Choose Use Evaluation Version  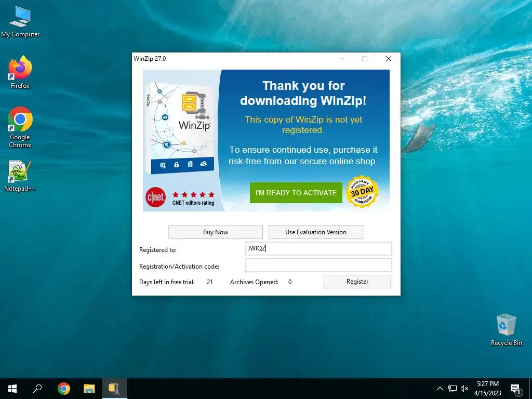click(315, 232)
